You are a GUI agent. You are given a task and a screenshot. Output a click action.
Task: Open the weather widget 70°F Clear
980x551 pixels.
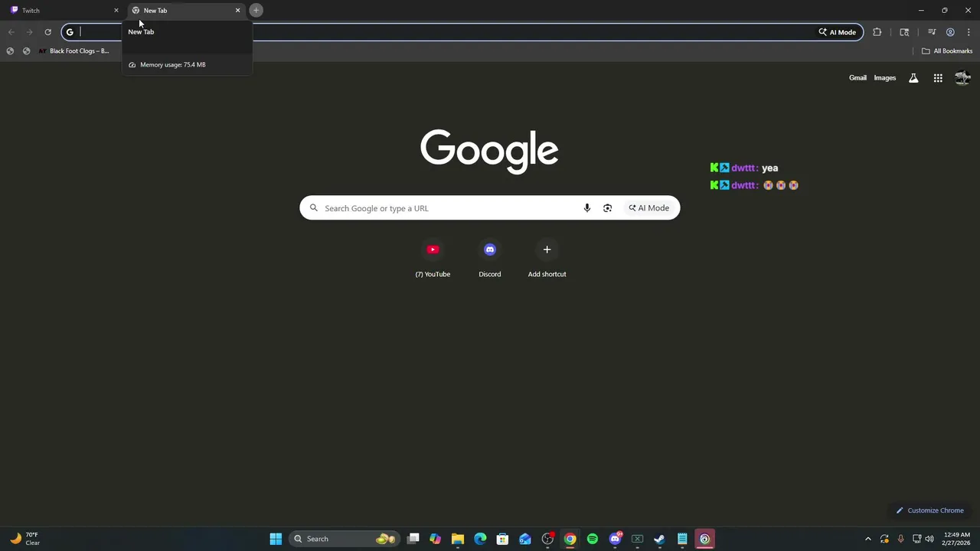[24, 539]
